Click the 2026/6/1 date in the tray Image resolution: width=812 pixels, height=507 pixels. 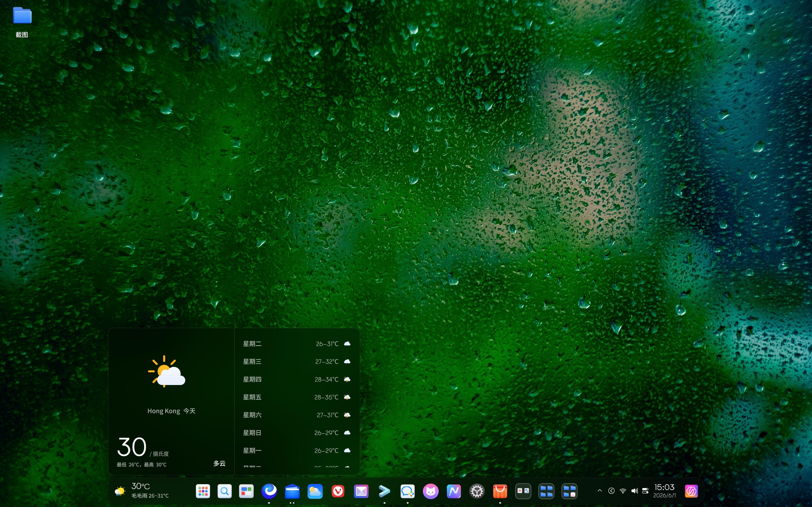tap(664, 496)
